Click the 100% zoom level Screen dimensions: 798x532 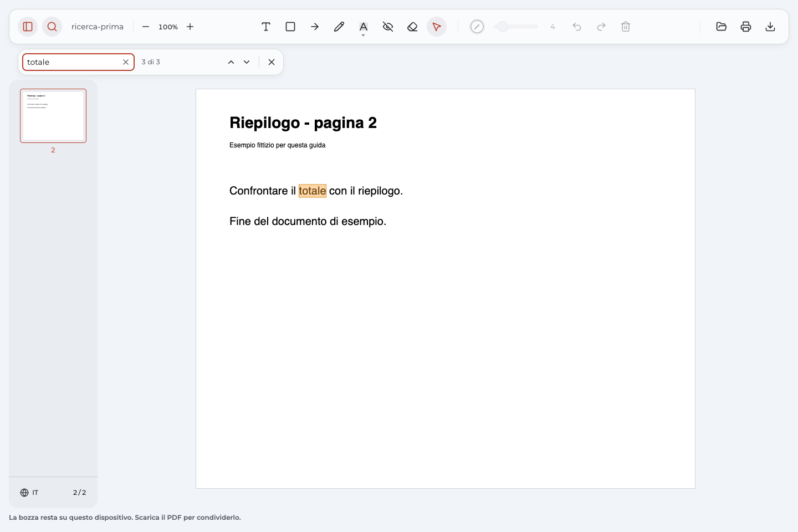click(x=168, y=27)
